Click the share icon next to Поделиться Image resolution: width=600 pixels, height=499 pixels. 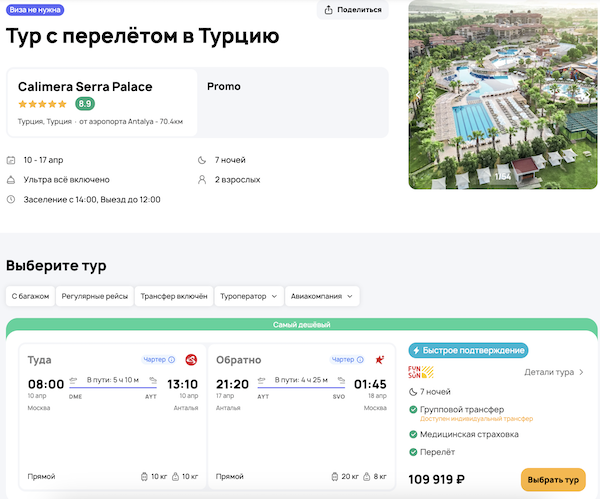[x=329, y=10]
